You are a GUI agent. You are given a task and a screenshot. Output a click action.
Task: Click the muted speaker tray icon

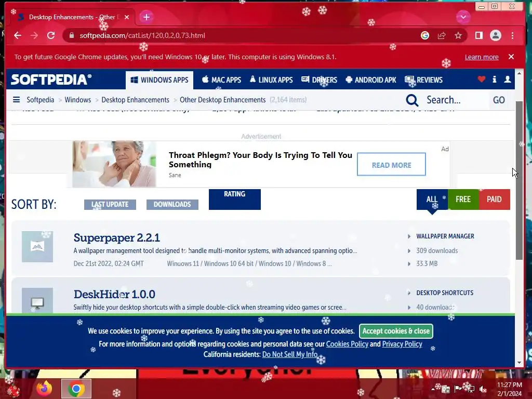pyautogui.click(x=483, y=389)
